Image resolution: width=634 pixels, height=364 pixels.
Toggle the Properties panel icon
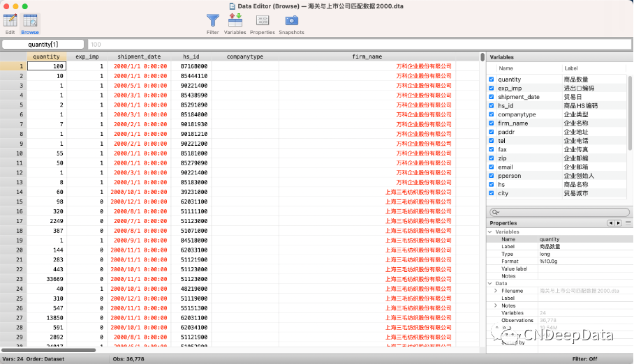(263, 20)
